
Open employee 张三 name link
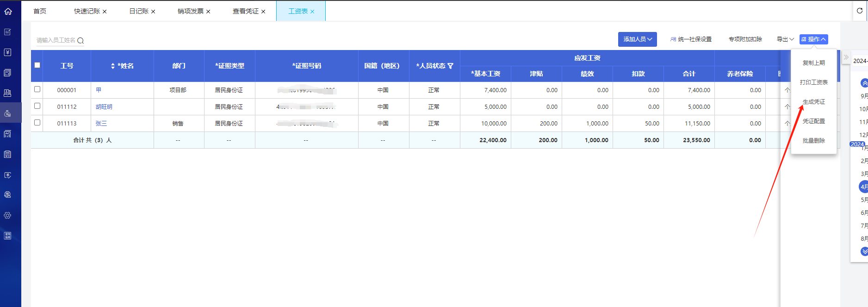point(101,124)
